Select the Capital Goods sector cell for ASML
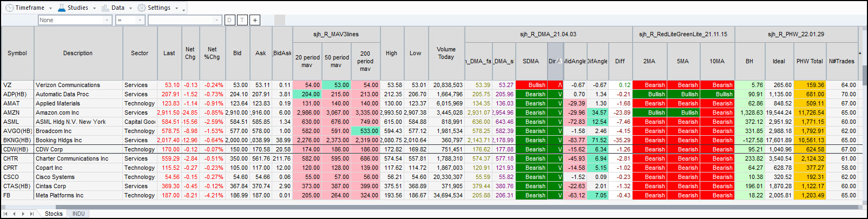The width and height of the screenshot is (868, 219). point(140,122)
